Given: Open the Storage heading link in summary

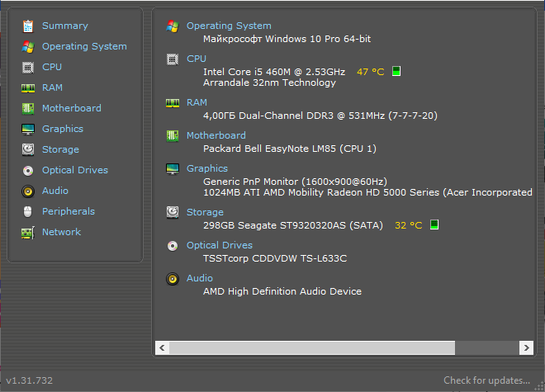Looking at the screenshot, I should [205, 212].
